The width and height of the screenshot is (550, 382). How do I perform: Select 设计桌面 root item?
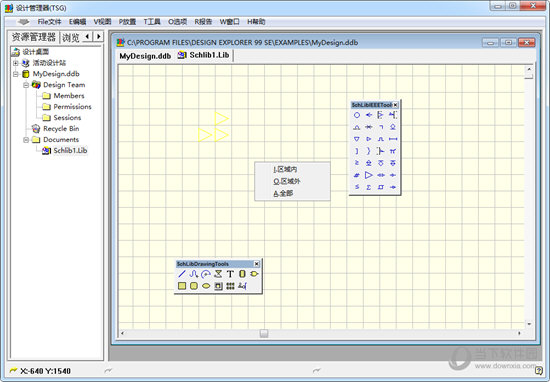click(x=35, y=52)
